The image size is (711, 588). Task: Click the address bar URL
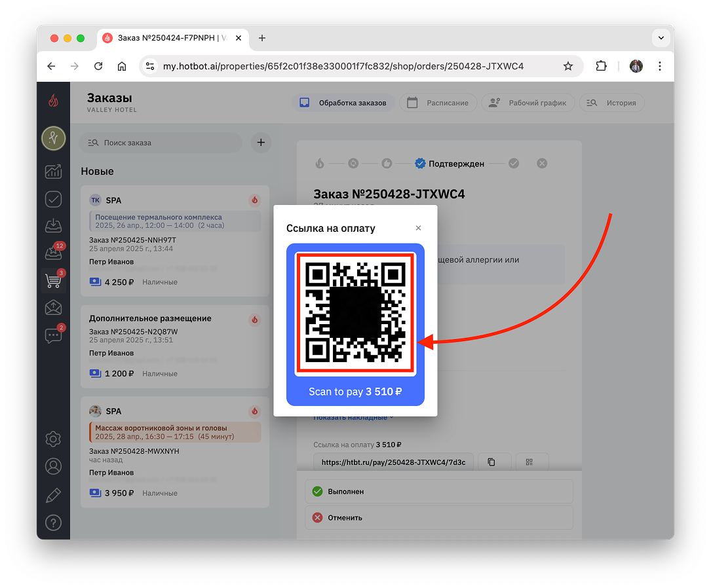343,66
